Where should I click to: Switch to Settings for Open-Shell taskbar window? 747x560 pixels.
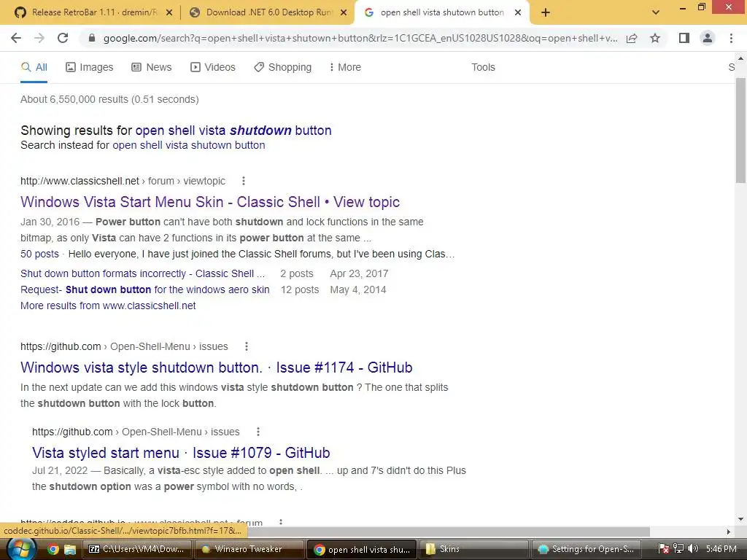click(586, 549)
